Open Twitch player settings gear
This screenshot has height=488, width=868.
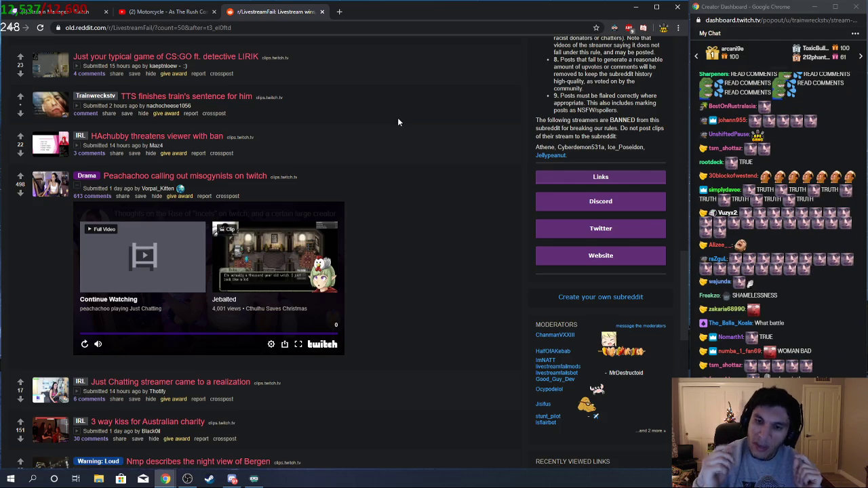271,344
